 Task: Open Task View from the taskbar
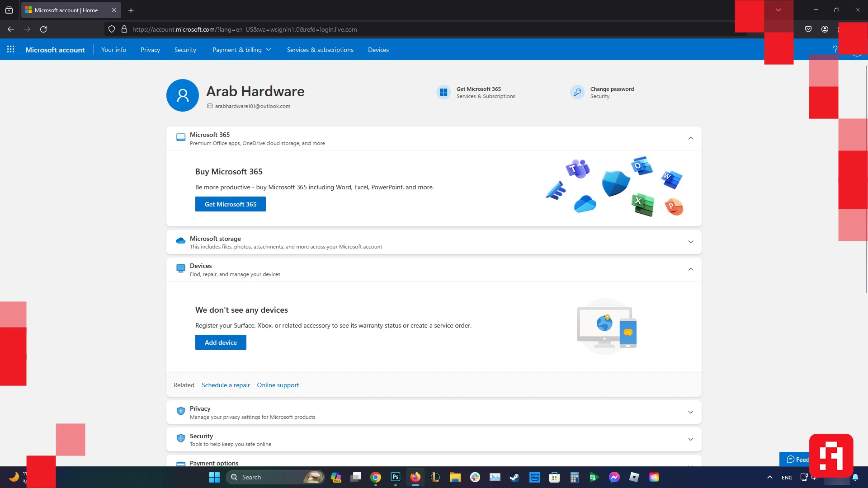tap(356, 477)
